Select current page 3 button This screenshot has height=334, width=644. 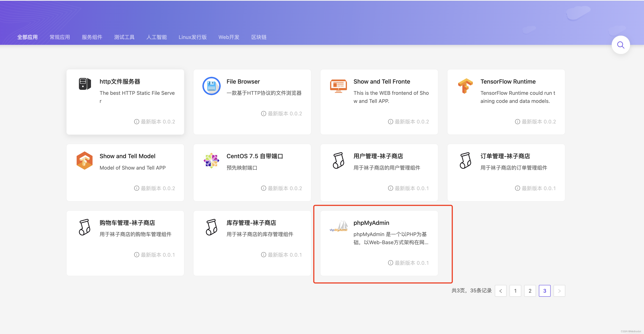pyautogui.click(x=545, y=291)
